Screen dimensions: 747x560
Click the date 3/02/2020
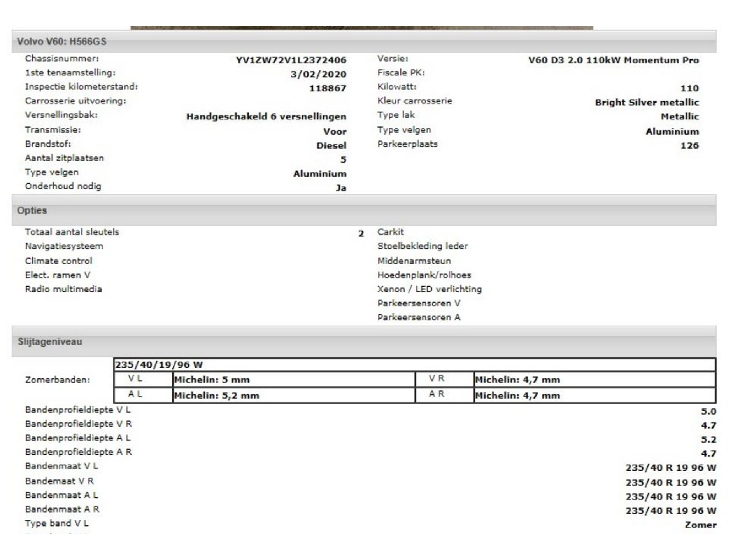click(x=318, y=74)
